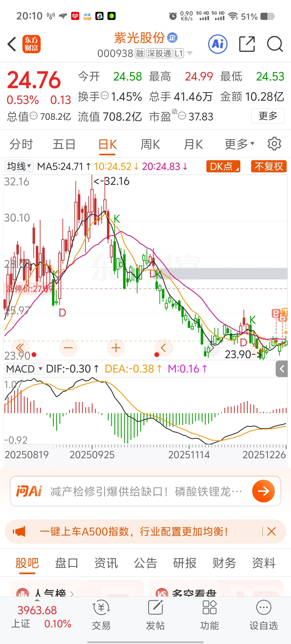Switch to 月K chart tab
This screenshot has width=291, height=644.
click(193, 144)
